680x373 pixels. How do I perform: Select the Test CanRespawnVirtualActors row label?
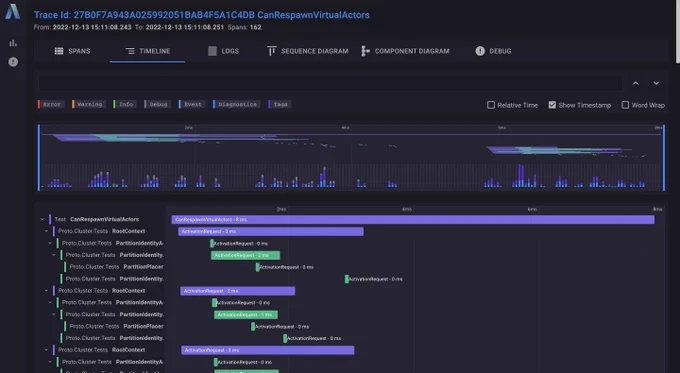pyautogui.click(x=97, y=219)
